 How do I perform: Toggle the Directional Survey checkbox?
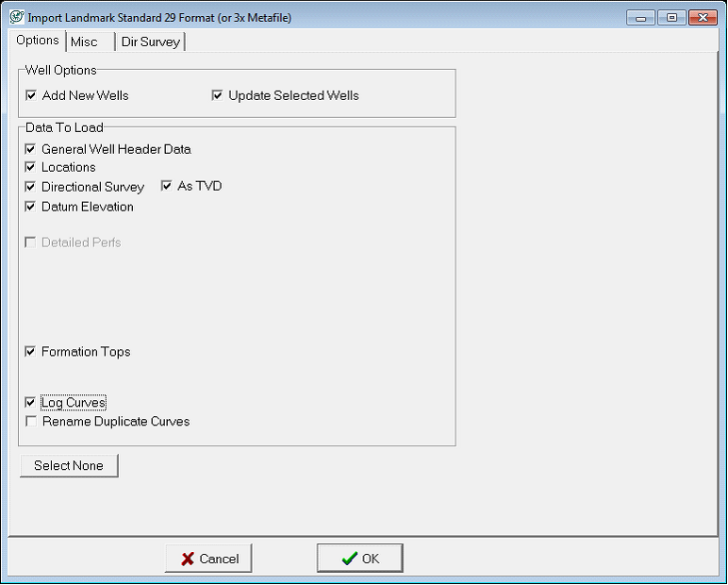coord(31,187)
